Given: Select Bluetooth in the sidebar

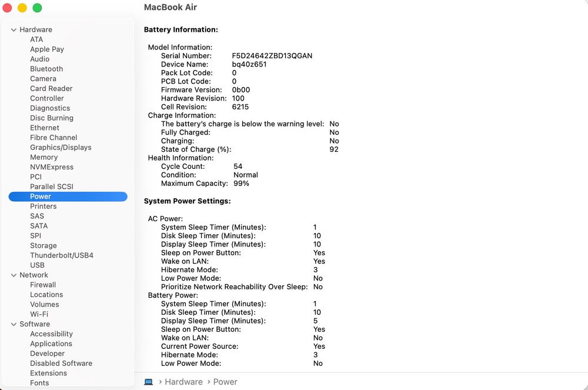Looking at the screenshot, I should coord(46,69).
